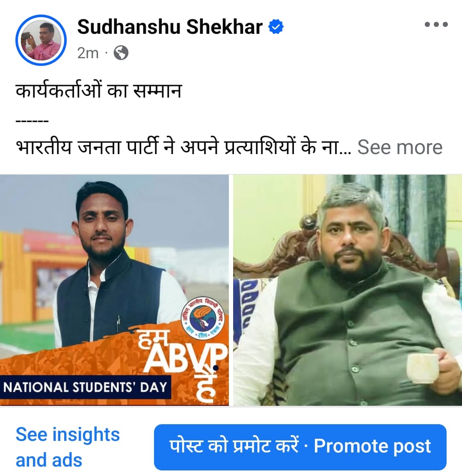Open the right photo of the man in the green vest
The width and height of the screenshot is (462, 476).
click(x=348, y=290)
